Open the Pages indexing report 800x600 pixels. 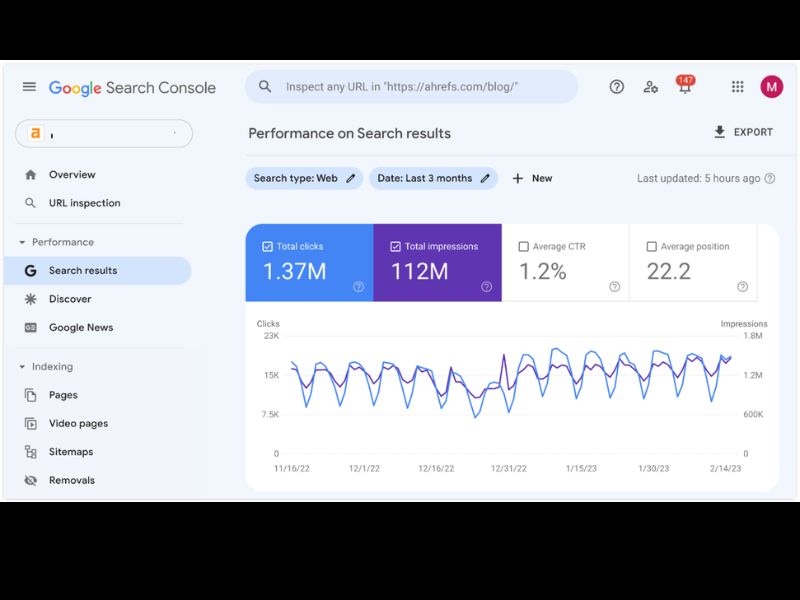(x=63, y=395)
